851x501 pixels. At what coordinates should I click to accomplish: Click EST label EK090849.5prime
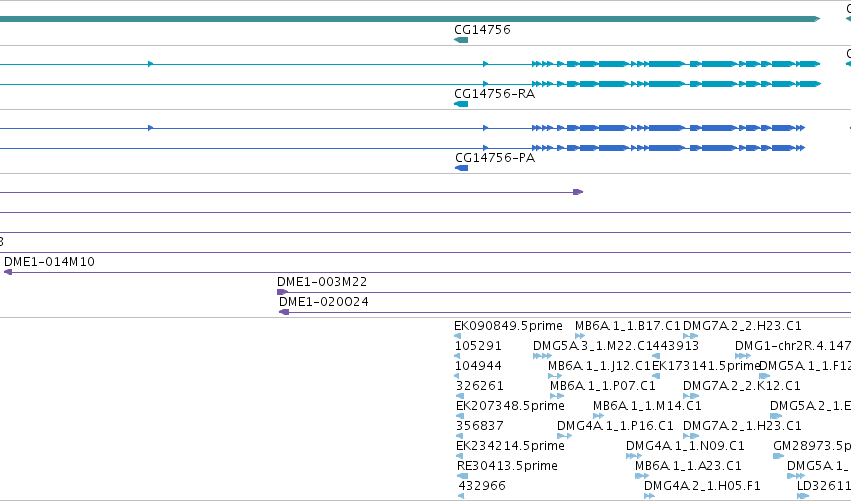(x=508, y=326)
